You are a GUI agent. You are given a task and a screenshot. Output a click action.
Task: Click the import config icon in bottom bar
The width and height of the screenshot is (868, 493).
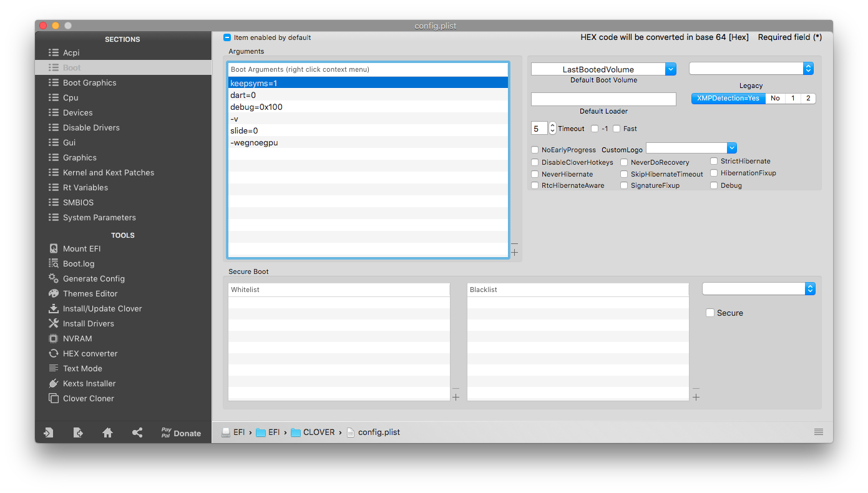point(48,432)
